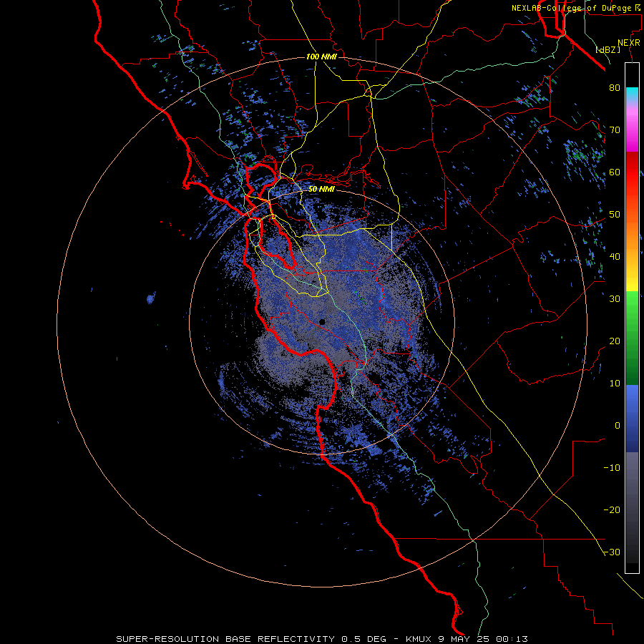This screenshot has height=644, width=644.
Task: Click the 0 value on the color scale
Action: [x=618, y=426]
